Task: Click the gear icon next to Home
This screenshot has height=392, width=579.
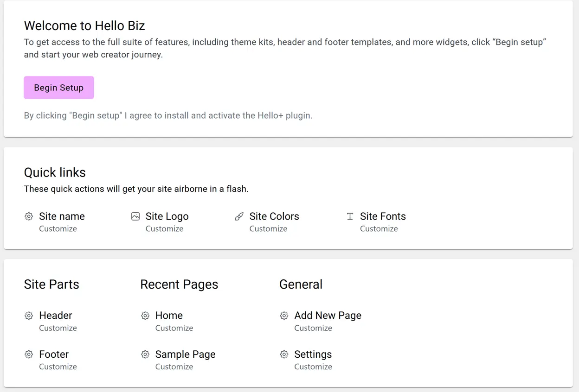Action: pyautogui.click(x=145, y=316)
